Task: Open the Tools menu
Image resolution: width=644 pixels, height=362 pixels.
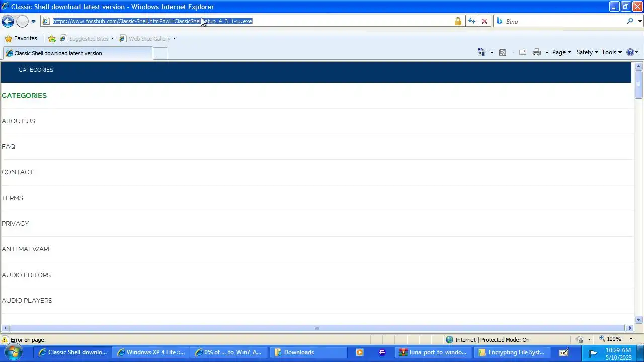Action: pos(612,52)
